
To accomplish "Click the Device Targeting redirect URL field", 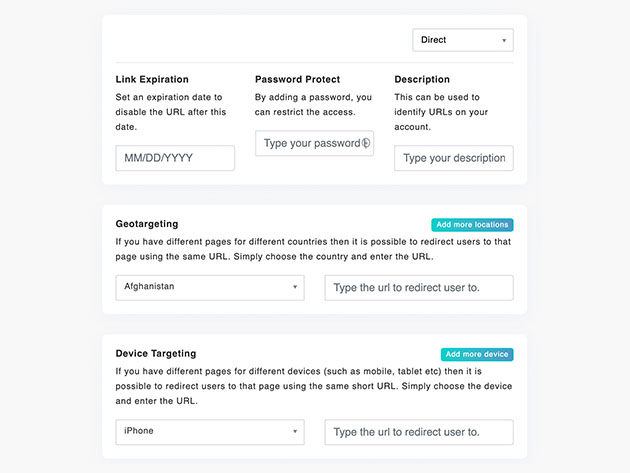I will (x=419, y=432).
